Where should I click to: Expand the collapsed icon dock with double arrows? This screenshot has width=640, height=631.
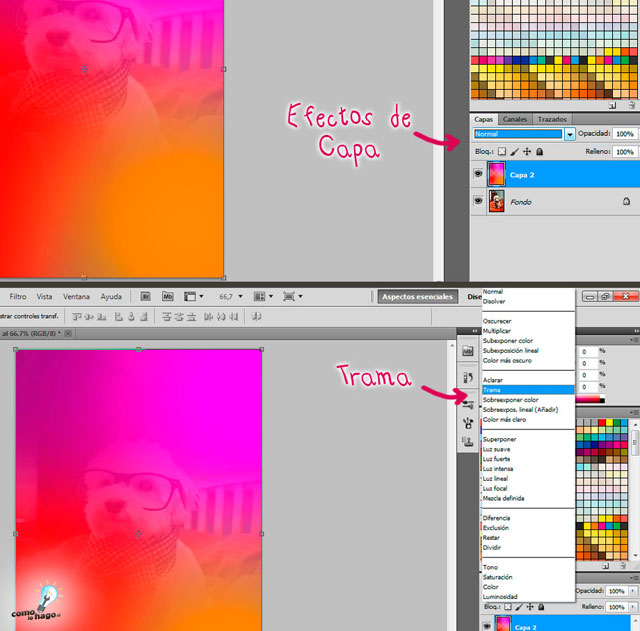[x=474, y=331]
